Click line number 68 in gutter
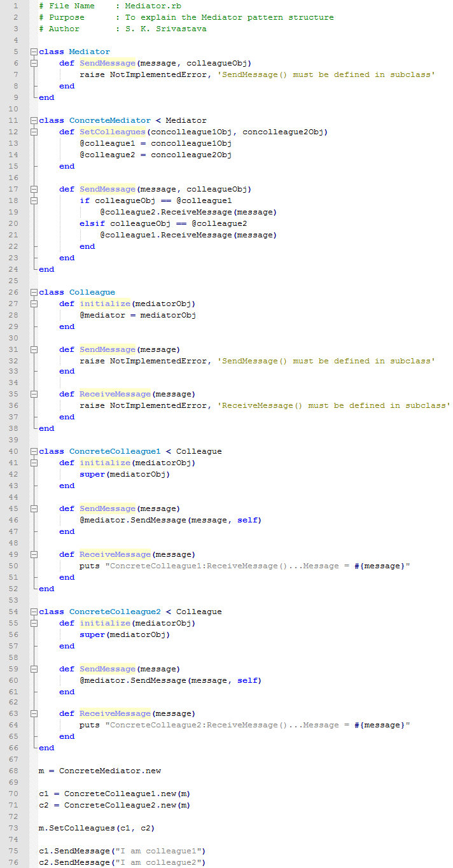Screen dimensions: 453x868 14,771
